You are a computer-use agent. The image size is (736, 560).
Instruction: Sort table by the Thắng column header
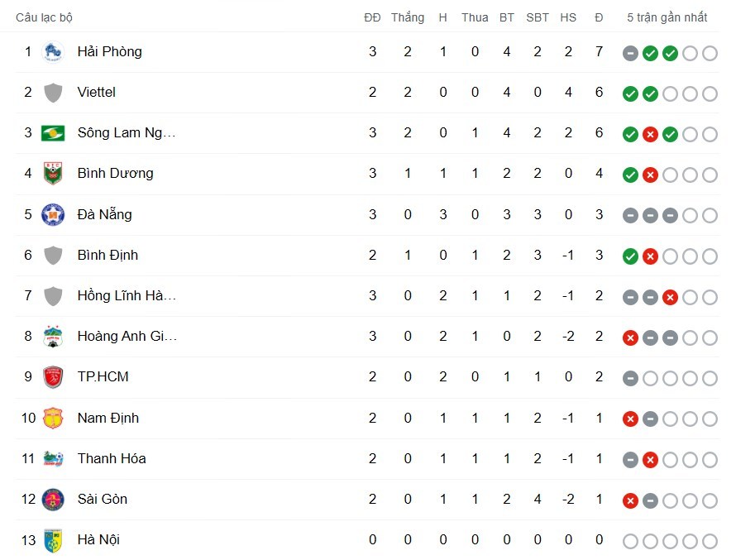408,17
